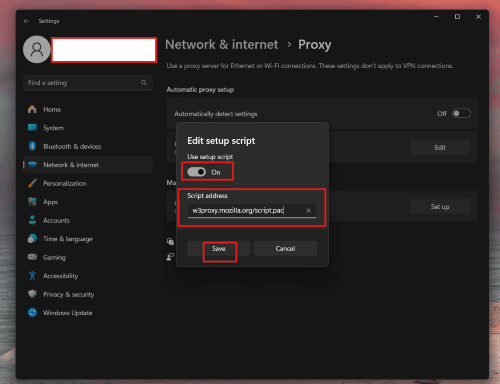Click the Windows Update refresh icon
This screenshot has width=500, height=384.
(x=32, y=313)
